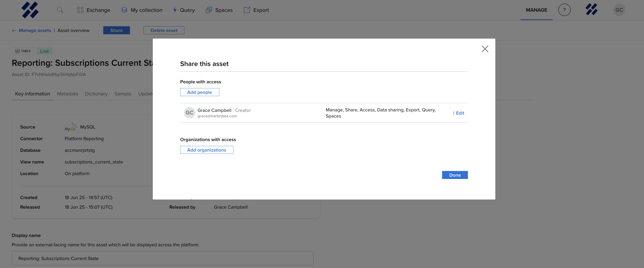
Task: Click the GC user avatar in header
Action: coord(619,10)
